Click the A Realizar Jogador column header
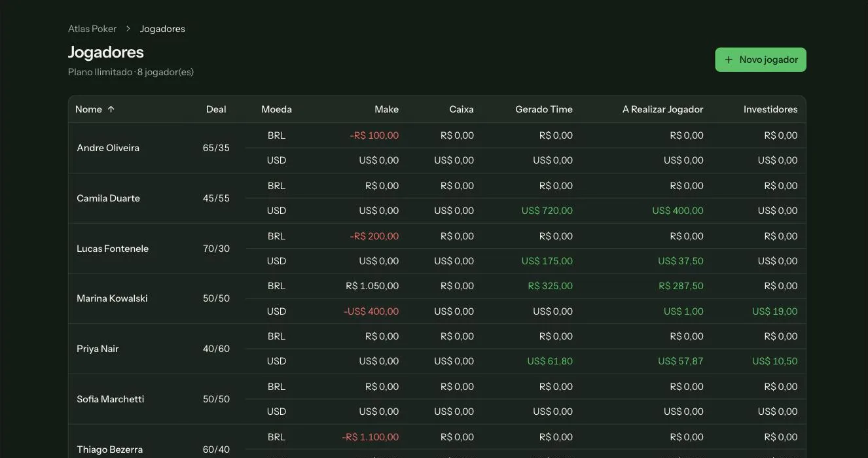The height and width of the screenshot is (458, 868). click(663, 109)
